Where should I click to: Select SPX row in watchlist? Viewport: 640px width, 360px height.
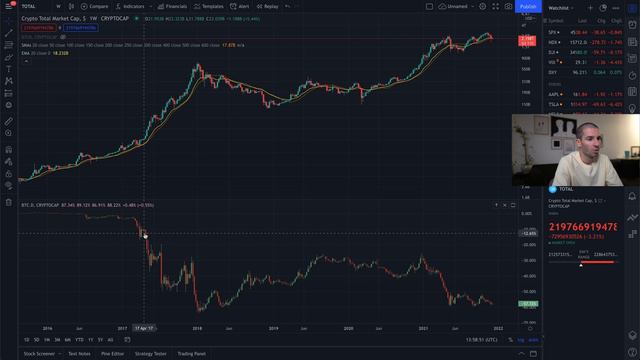click(x=584, y=32)
